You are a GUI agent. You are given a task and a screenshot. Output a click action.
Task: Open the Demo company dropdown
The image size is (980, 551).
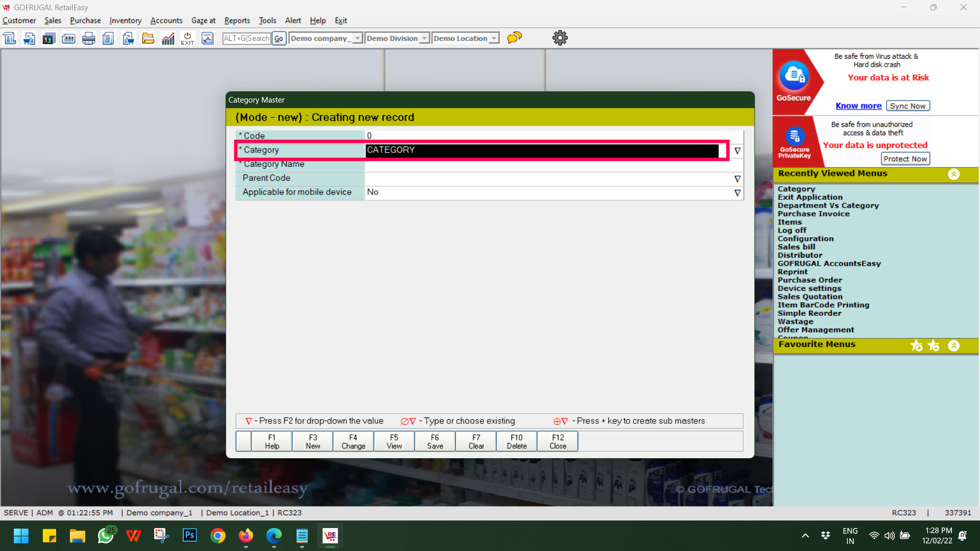[357, 38]
